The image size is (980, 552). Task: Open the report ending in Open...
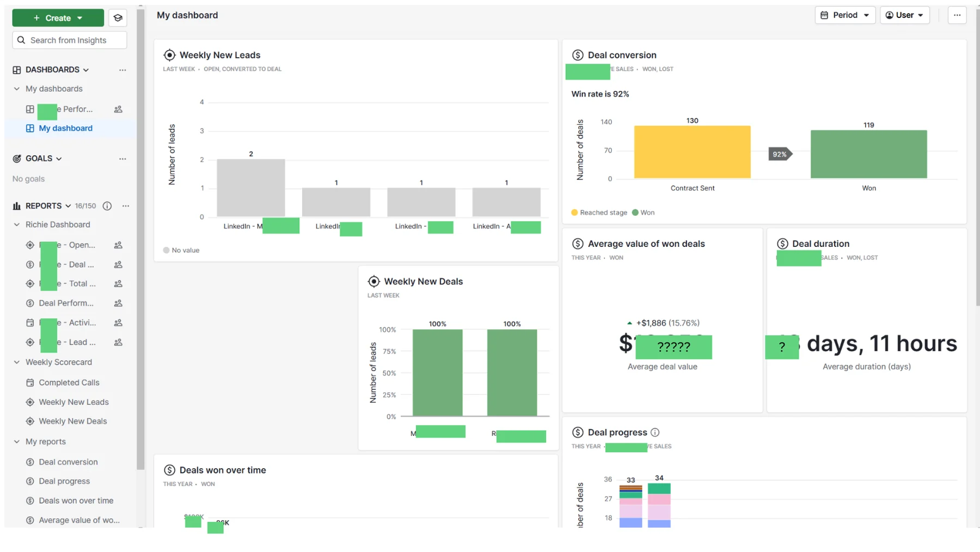(x=68, y=245)
